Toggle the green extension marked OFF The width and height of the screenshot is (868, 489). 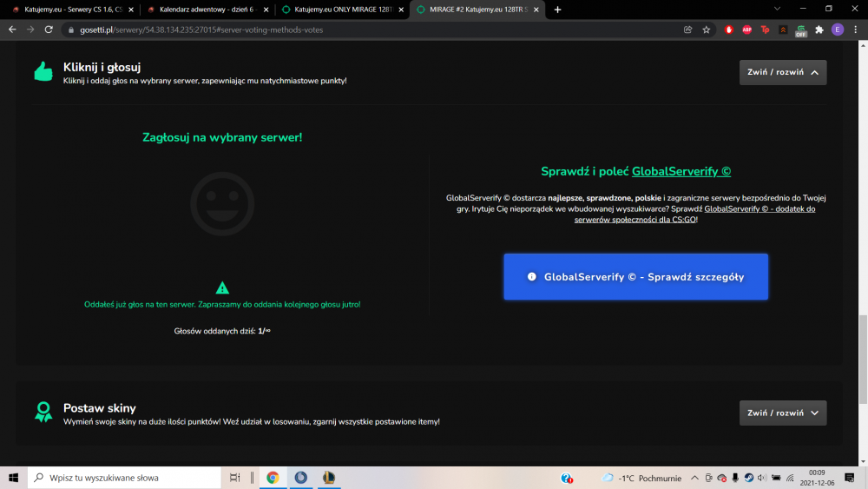click(801, 30)
